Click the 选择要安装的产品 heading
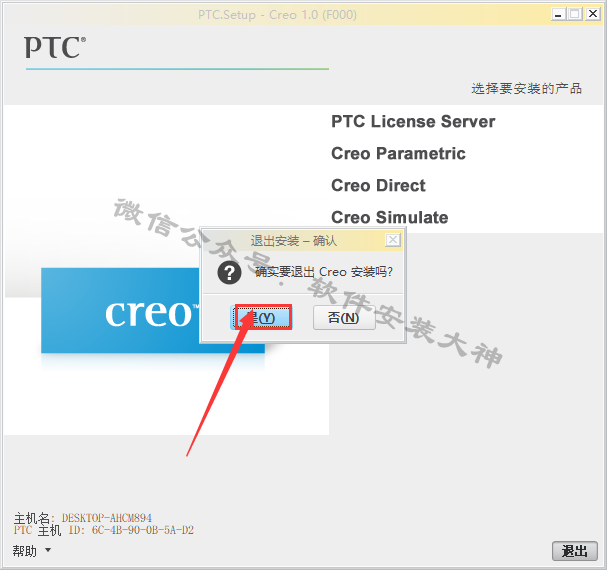 pos(526,89)
